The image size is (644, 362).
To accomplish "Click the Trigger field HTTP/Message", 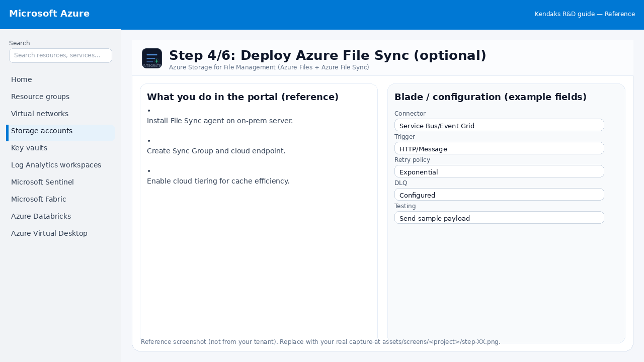I will click(499, 148).
